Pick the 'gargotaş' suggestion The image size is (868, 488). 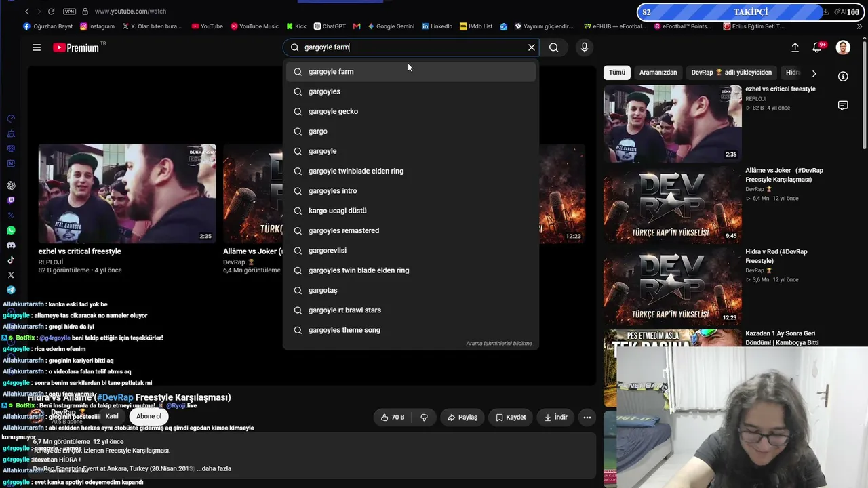(411, 290)
